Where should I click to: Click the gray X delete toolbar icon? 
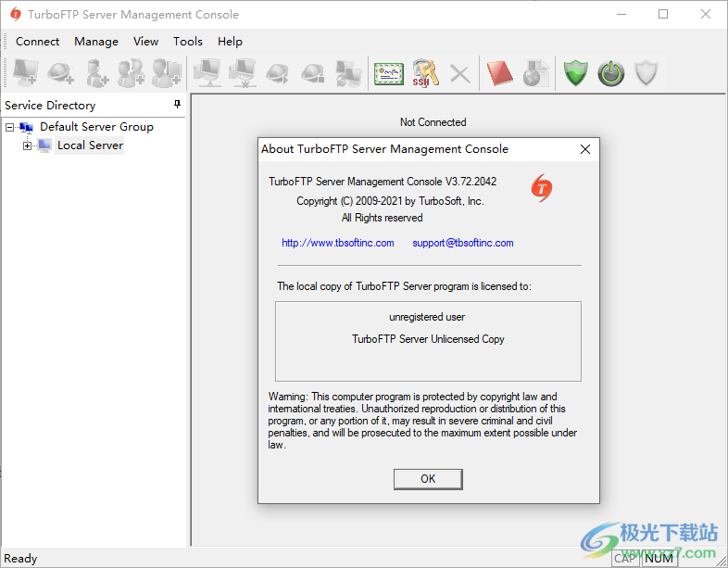[460, 73]
